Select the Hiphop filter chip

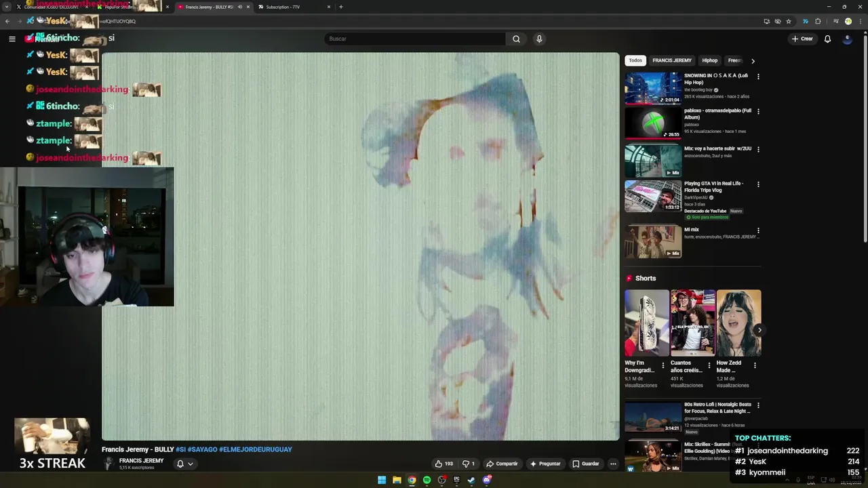[x=709, y=60]
